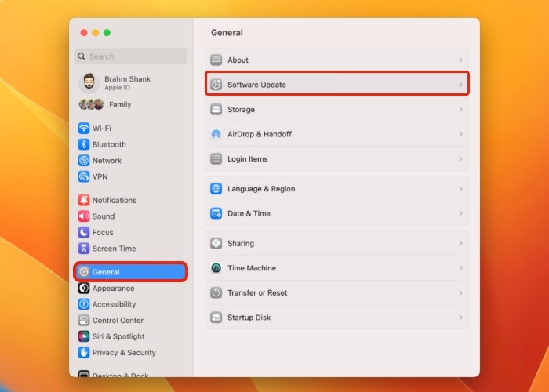549x392 pixels.
Task: Go to Appearance label in sidebar
Action: (x=114, y=288)
